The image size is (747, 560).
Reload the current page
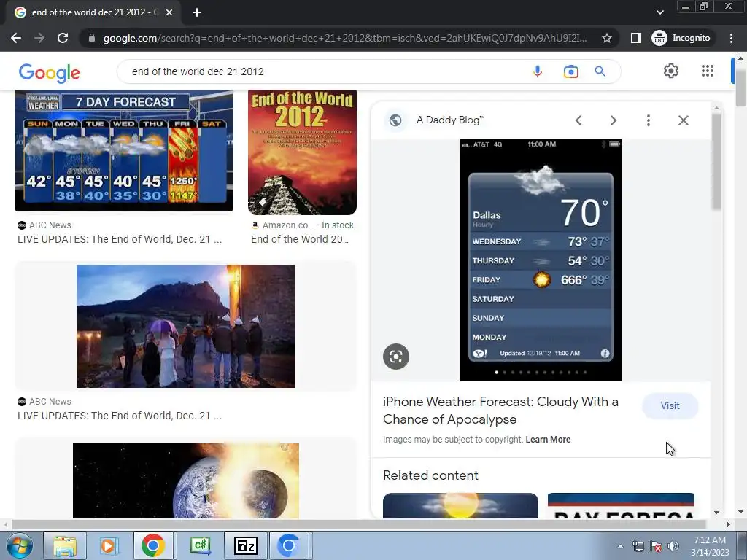click(63, 38)
